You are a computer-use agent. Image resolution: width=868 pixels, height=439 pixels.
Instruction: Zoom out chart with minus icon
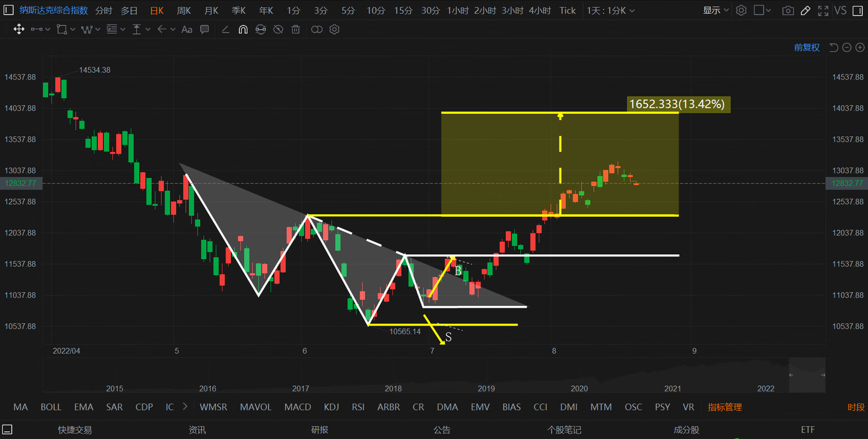pyautogui.click(x=847, y=48)
